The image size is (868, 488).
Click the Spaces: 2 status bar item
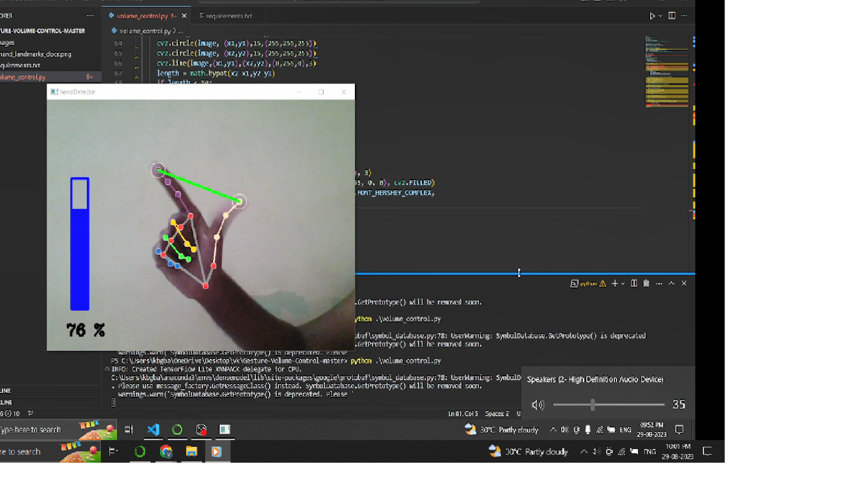click(x=496, y=413)
